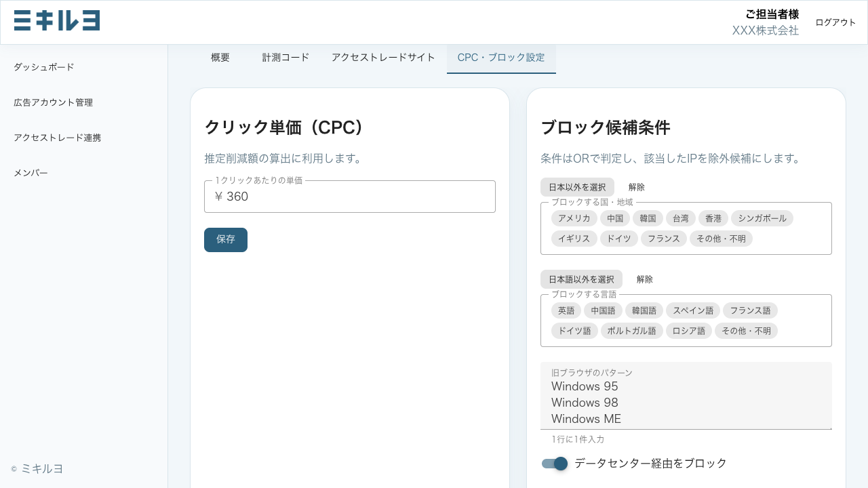868x488 pixels.
Task: Open アクセストレード連携 in the sidebar
Action: [x=57, y=138]
